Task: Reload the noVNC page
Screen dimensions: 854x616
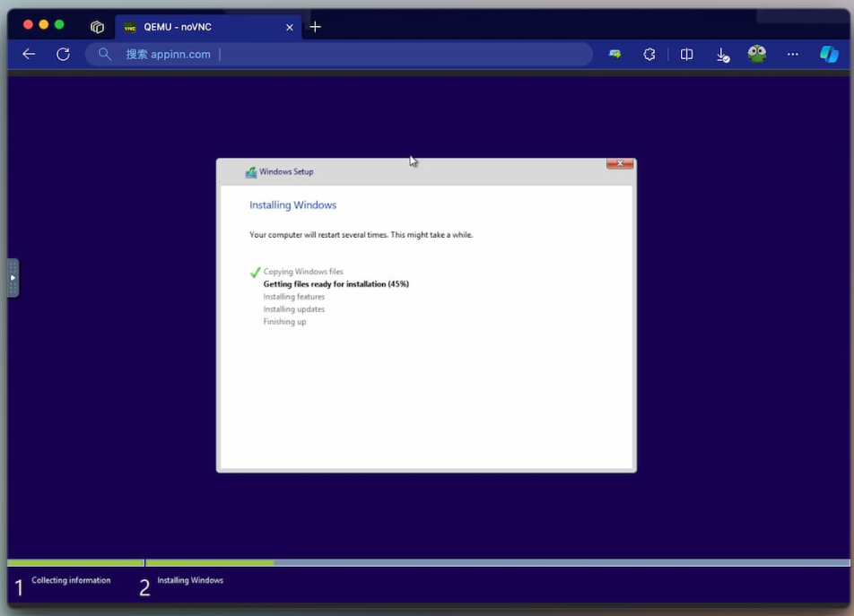Action: pos(63,54)
